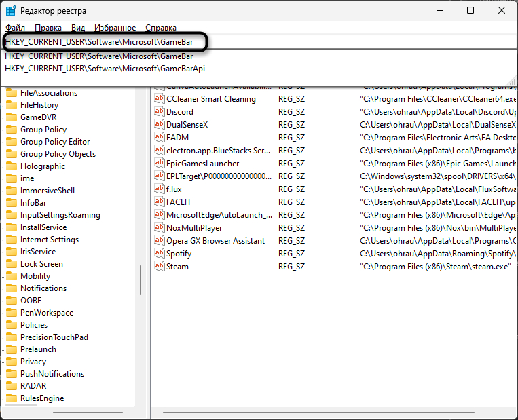
Task: Maximize the Registry Editor window
Action: (470, 11)
